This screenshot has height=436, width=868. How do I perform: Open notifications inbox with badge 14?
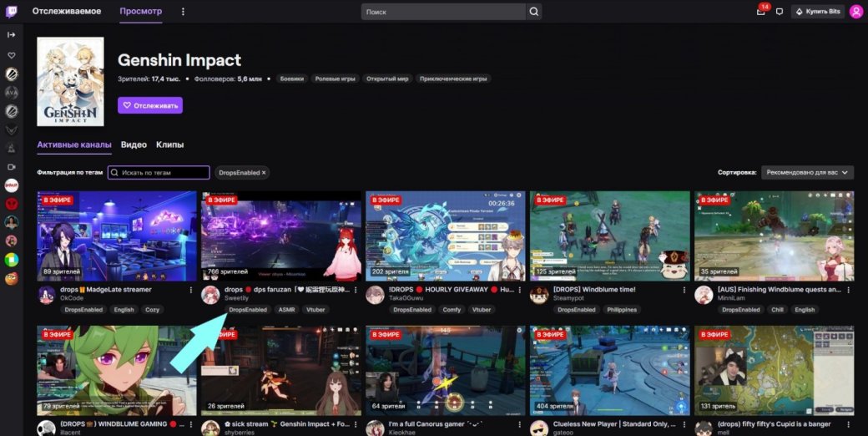[761, 11]
